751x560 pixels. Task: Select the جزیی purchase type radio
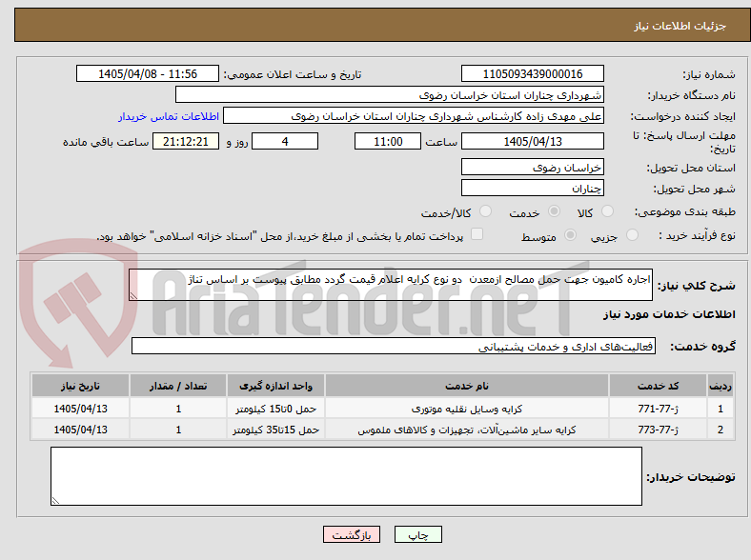(632, 234)
